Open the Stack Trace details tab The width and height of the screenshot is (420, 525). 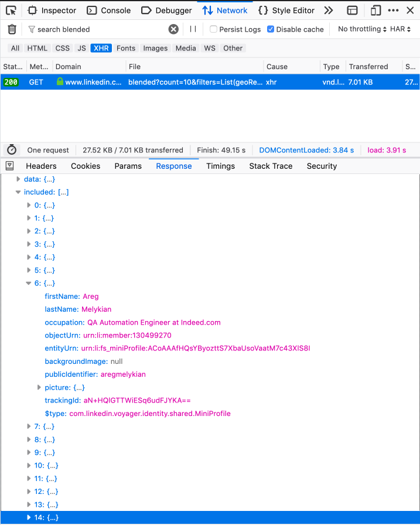(x=271, y=166)
